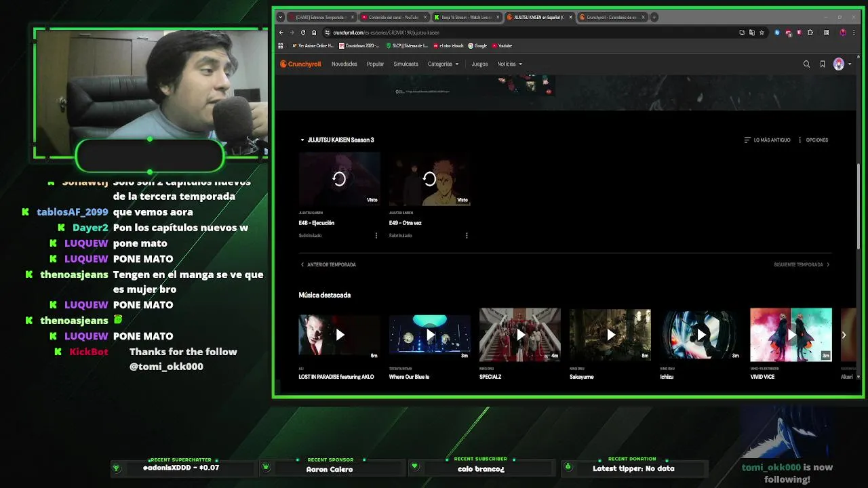Play the Where Our Blue Is video
Image resolution: width=868 pixels, height=488 pixels.
click(429, 335)
